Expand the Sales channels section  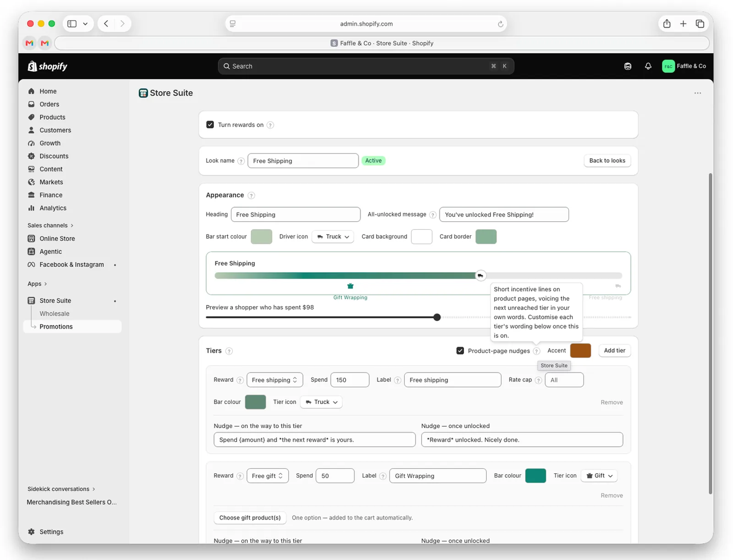(50, 225)
